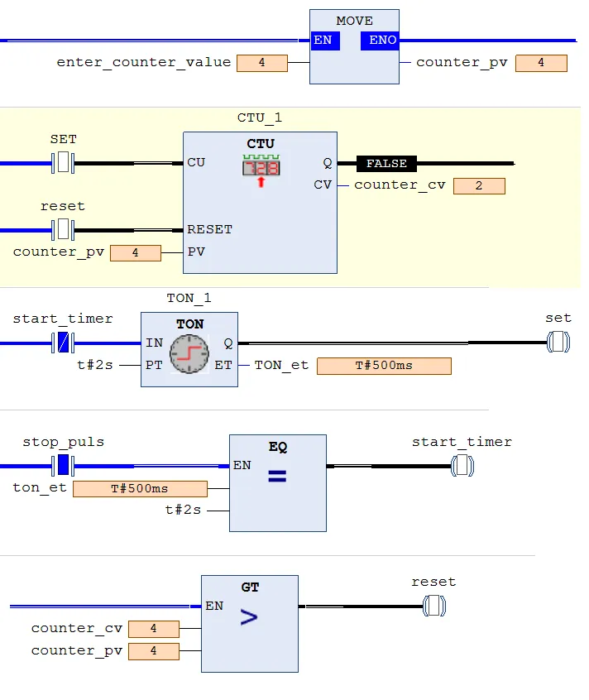Click the counter_cv value box showing 2
Screen dimensions: 589x700
coord(479,185)
